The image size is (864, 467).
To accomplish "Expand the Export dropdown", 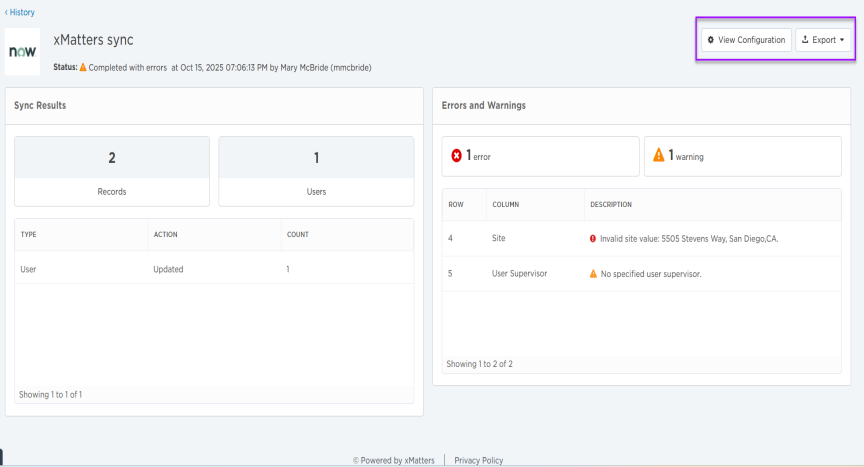I will (x=823, y=40).
